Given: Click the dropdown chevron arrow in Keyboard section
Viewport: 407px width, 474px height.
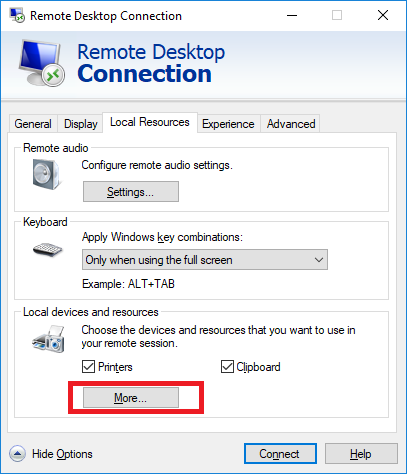Looking at the screenshot, I should (319, 260).
